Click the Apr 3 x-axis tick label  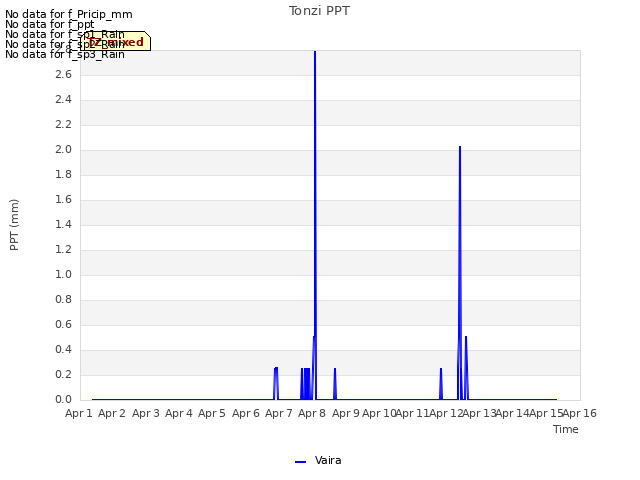click(146, 413)
